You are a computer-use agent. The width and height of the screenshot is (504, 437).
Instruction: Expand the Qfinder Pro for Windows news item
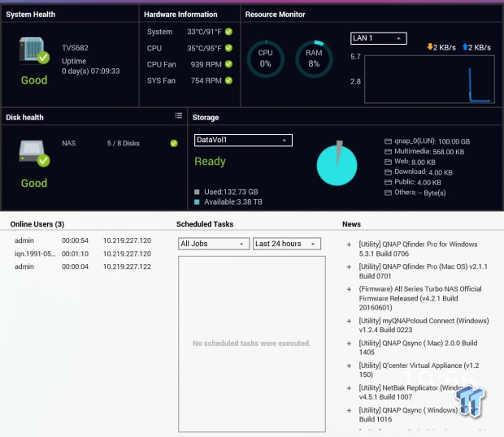point(349,244)
